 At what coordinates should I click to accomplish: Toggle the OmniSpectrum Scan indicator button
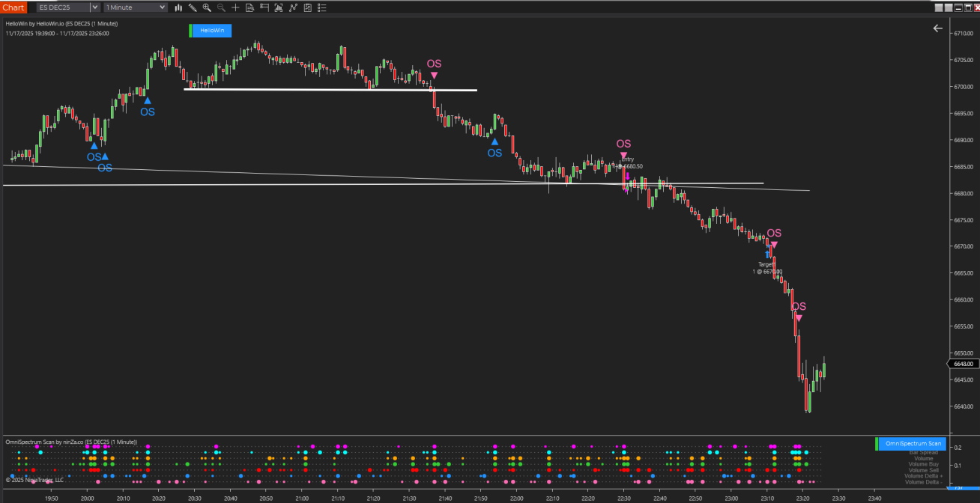coord(913,444)
